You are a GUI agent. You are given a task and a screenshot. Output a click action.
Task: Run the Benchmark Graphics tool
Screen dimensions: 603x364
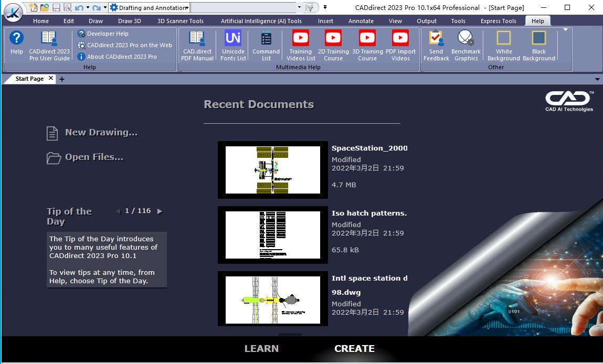(x=466, y=45)
